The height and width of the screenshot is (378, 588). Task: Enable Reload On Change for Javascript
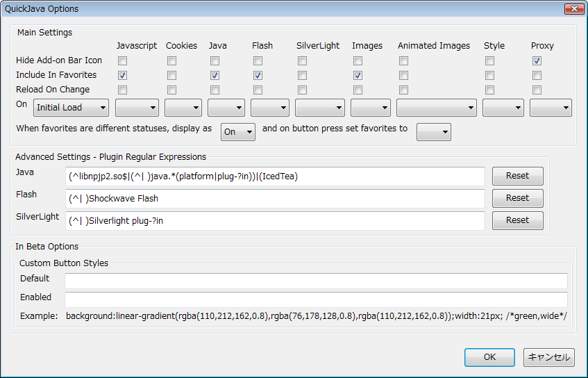coord(122,90)
